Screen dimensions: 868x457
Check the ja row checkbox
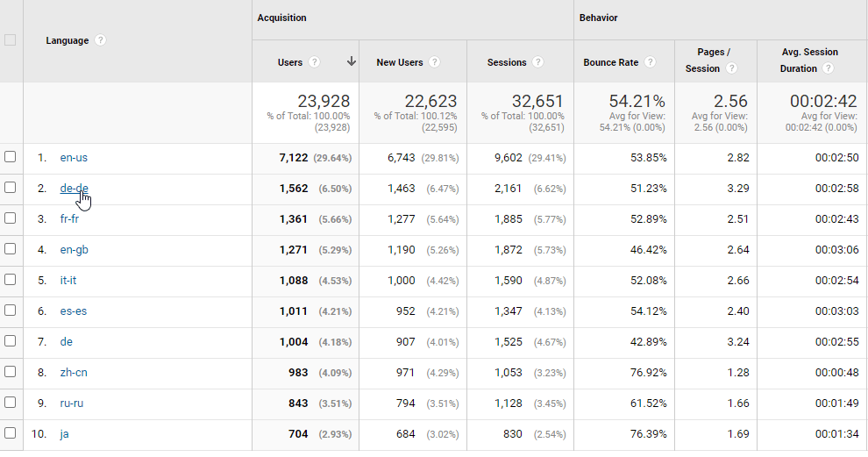pos(10,433)
